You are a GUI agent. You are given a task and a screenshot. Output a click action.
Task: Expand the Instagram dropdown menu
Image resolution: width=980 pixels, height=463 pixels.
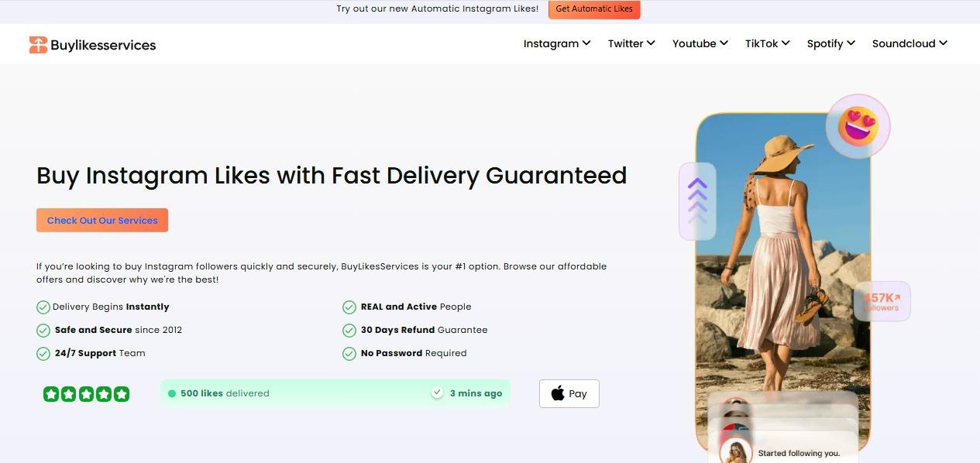click(557, 43)
